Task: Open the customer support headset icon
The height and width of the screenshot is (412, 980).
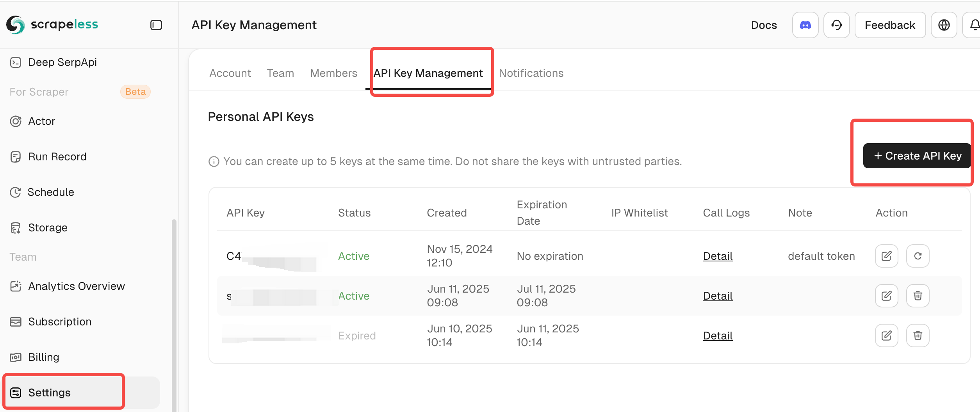Action: point(836,25)
